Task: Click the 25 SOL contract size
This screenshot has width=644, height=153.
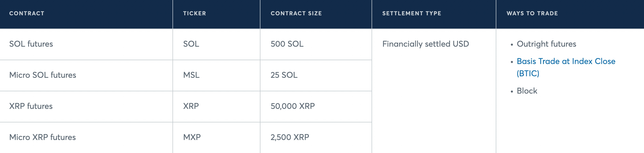Action: (284, 75)
